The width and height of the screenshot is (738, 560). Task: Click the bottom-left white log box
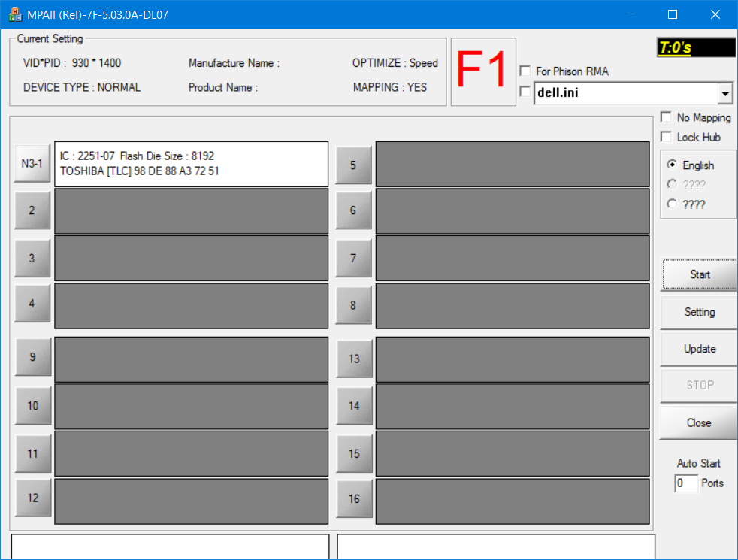(170, 546)
